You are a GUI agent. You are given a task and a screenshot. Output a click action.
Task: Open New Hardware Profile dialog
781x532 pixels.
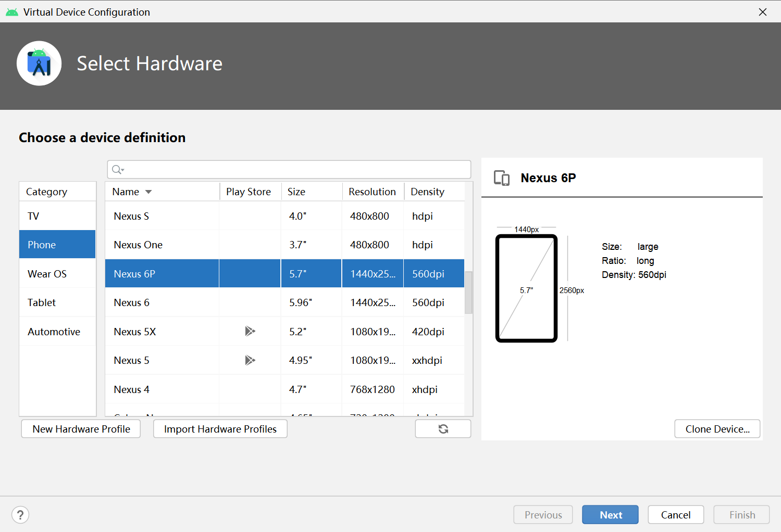click(81, 429)
